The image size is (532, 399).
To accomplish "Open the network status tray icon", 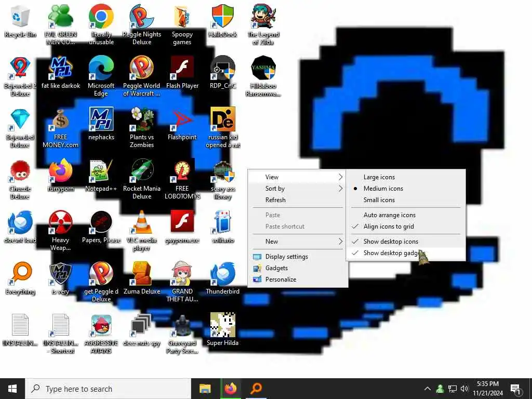I will [x=452, y=389].
